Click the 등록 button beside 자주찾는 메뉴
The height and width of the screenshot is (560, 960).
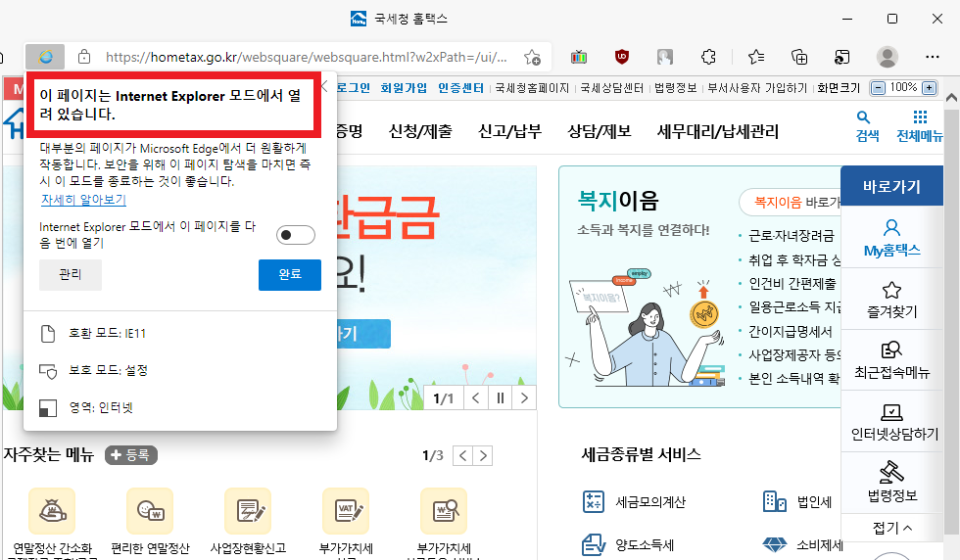pyautogui.click(x=131, y=455)
